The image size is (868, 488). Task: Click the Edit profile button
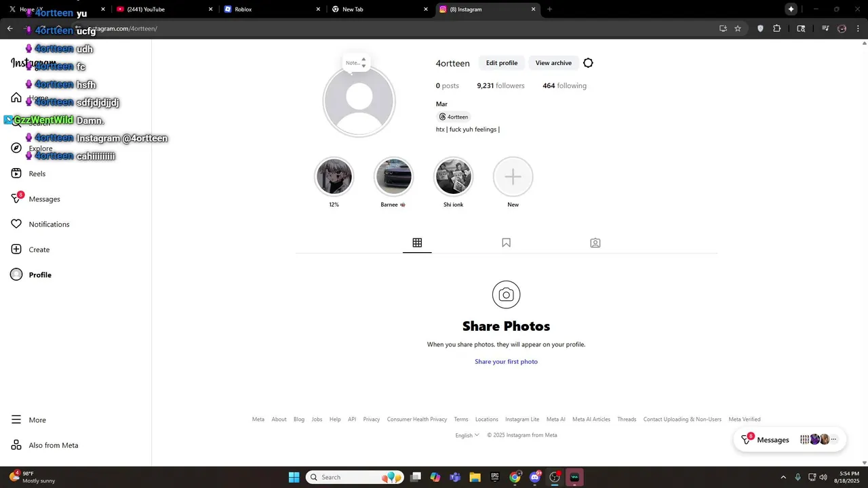coord(502,63)
